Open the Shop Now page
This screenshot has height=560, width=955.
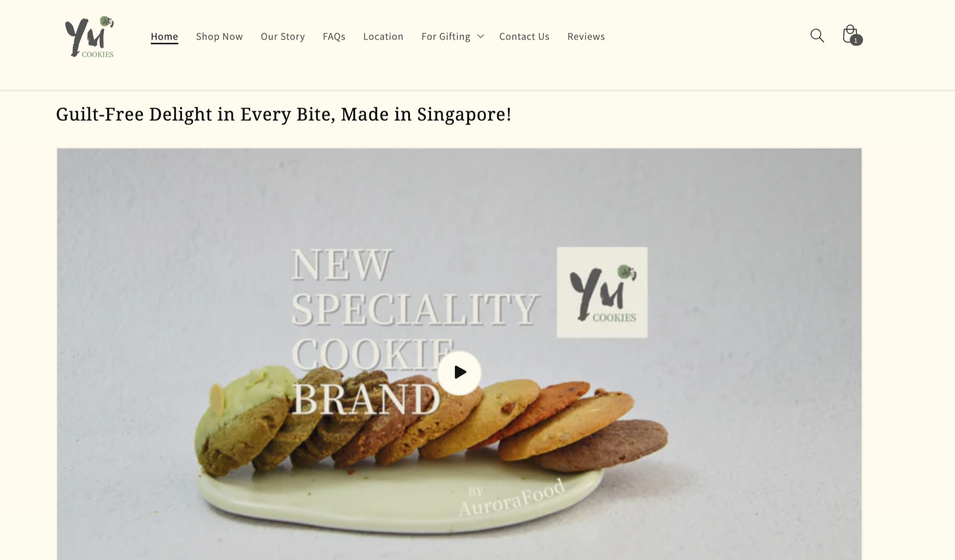tap(219, 36)
